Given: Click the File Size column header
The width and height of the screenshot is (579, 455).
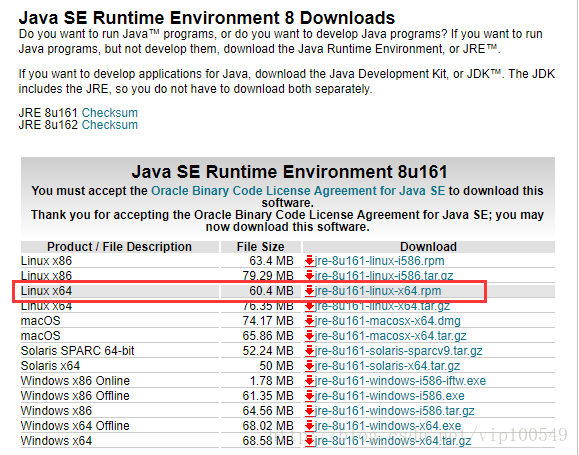Looking at the screenshot, I should coord(261,247).
